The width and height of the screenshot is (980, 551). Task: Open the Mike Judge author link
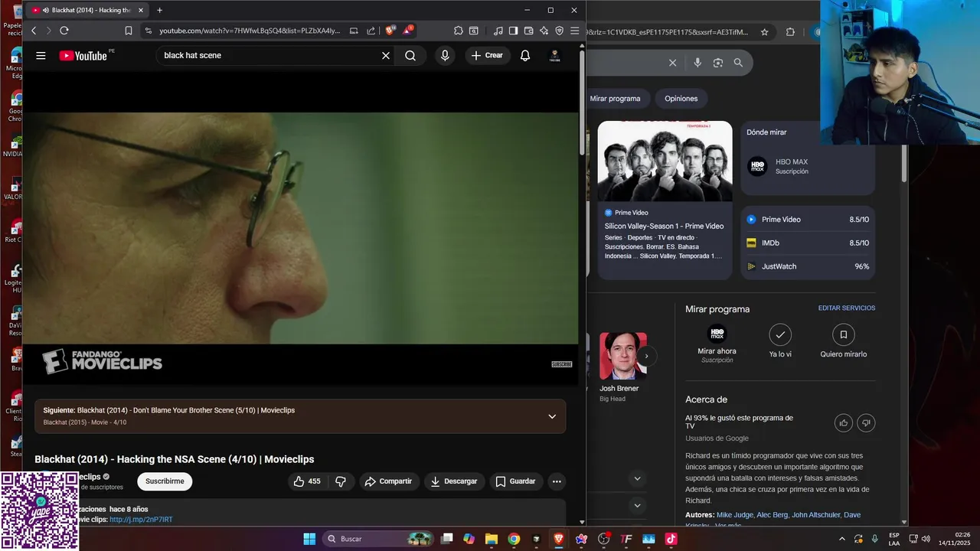coord(734,515)
